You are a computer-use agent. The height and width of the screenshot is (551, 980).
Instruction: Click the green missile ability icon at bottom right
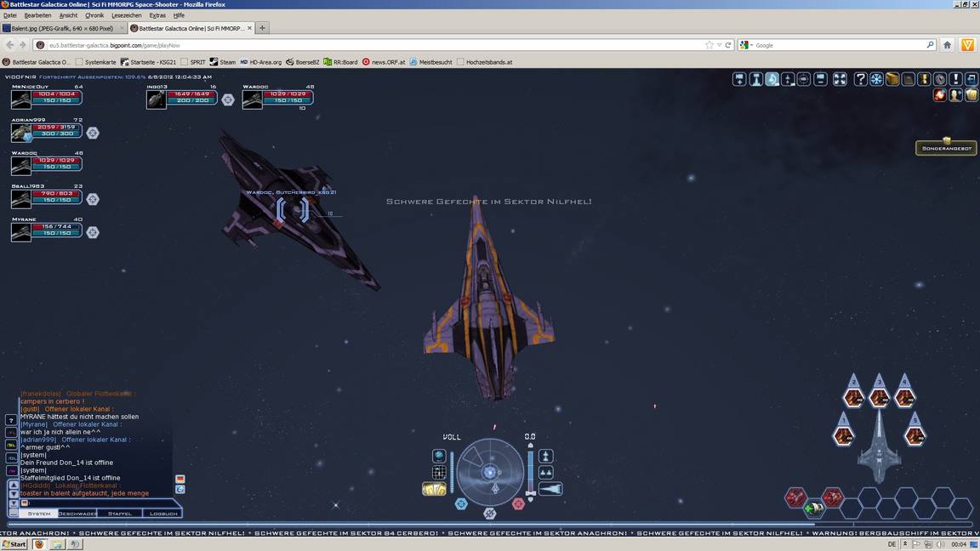coord(813,508)
